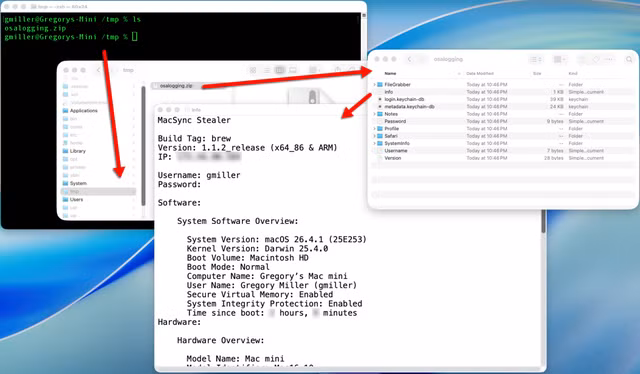Image resolution: width=640 pixels, height=374 pixels.
Task: Click the Profile folder icon
Action: 380,129
